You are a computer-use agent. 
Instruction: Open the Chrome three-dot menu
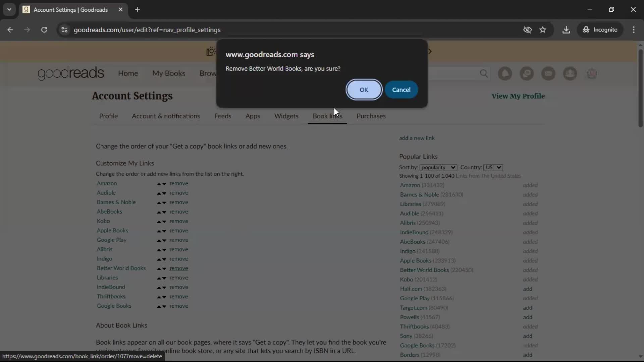click(x=634, y=30)
